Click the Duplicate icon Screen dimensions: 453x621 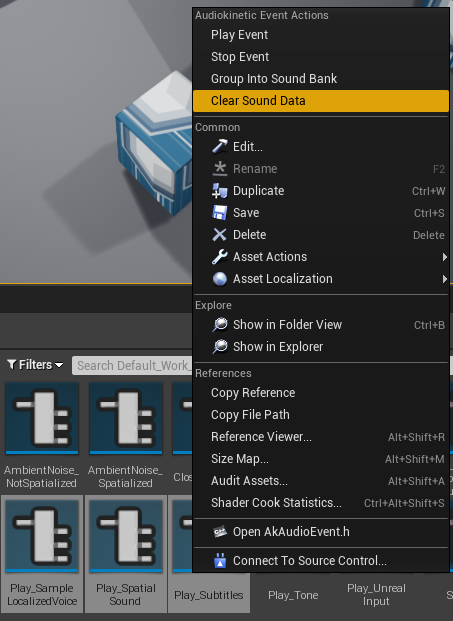tap(220, 191)
